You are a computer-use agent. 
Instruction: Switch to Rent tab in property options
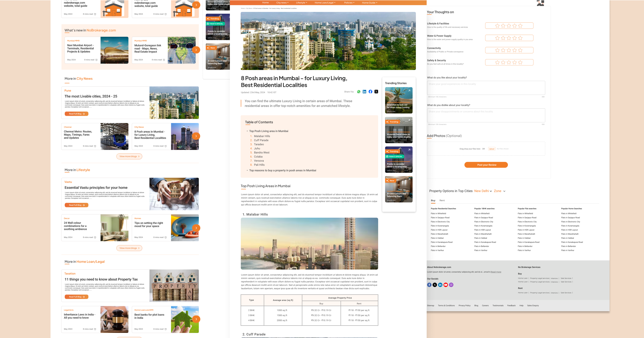(442, 200)
